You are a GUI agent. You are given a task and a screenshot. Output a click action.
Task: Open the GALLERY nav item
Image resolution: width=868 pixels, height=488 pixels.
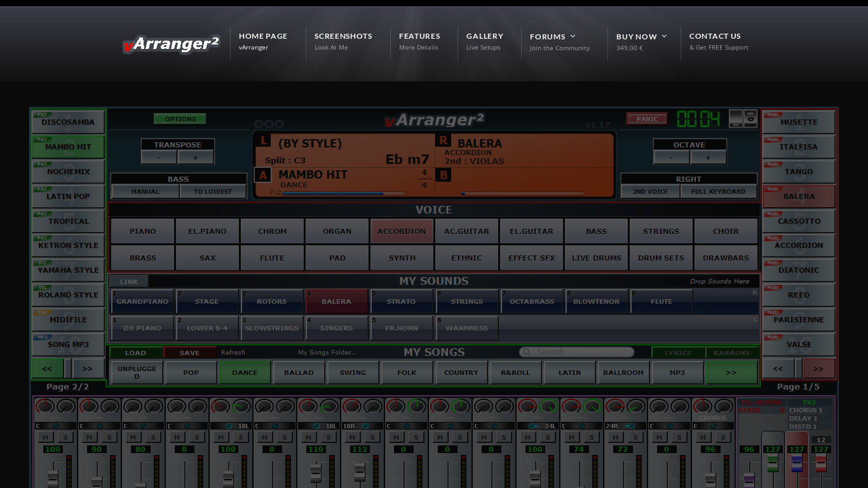point(485,41)
